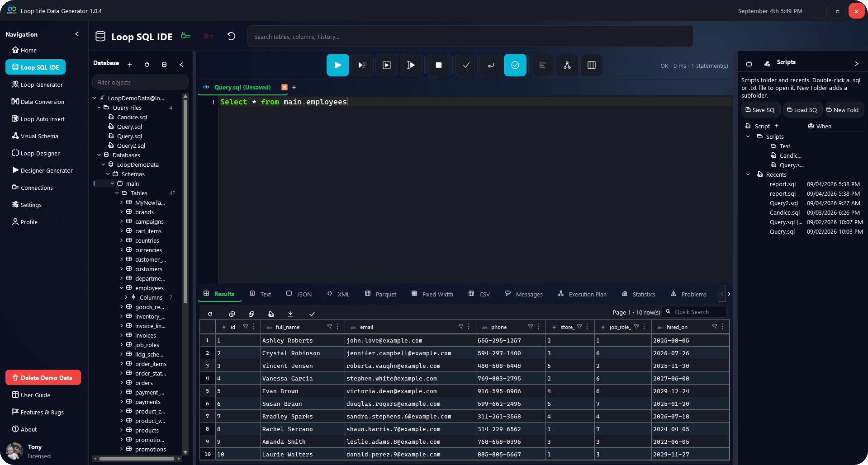The width and height of the screenshot is (868, 465).
Task: Click the run selection icon
Action: [x=386, y=65]
